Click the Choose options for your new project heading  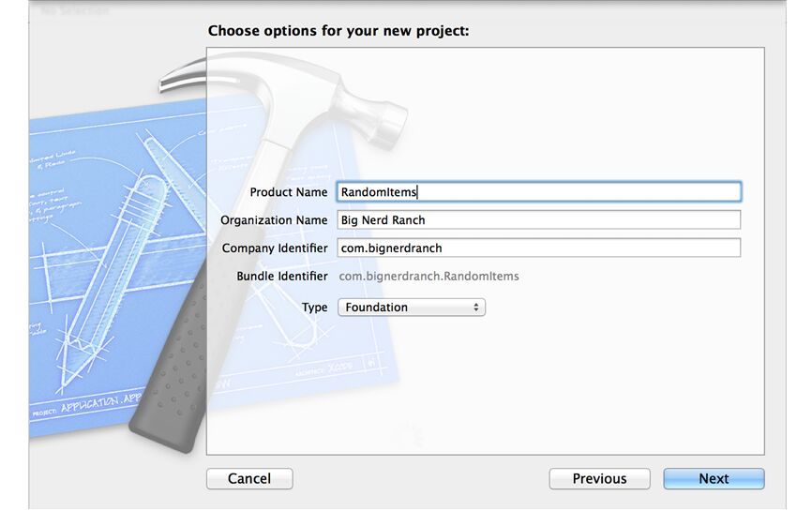[x=338, y=31]
